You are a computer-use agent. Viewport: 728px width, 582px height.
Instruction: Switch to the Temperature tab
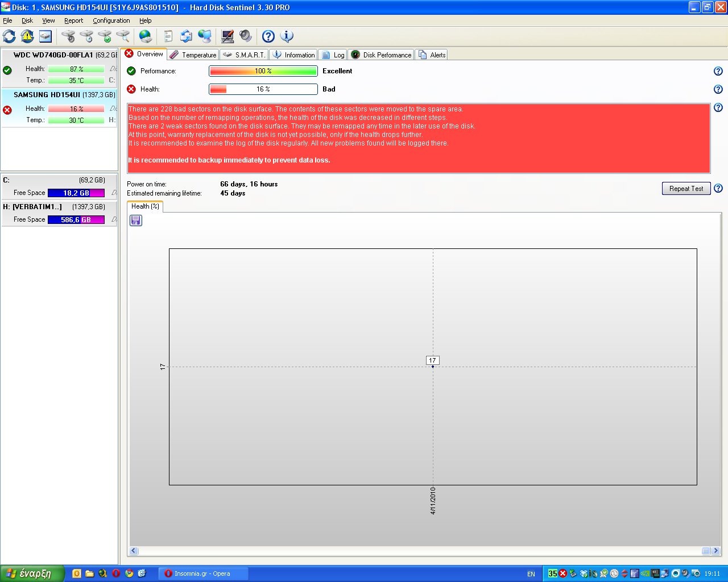193,55
